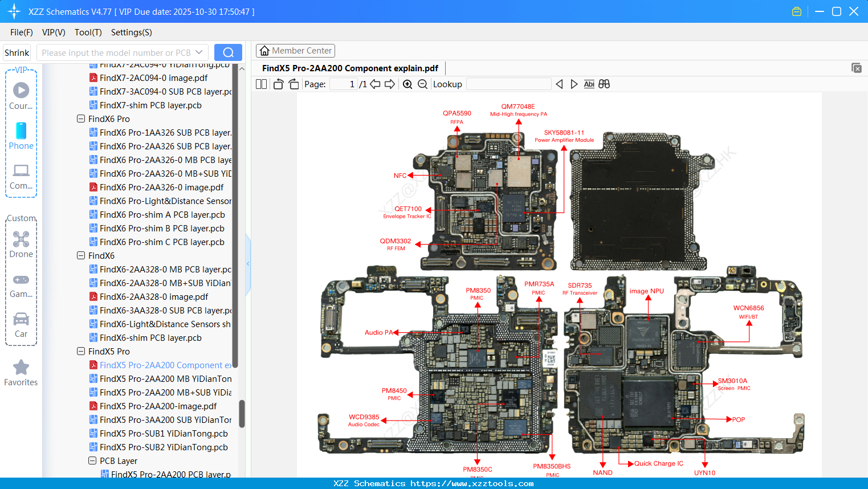Collapse the PCB Layer tree node
The width and height of the screenshot is (868, 489).
tap(92, 461)
